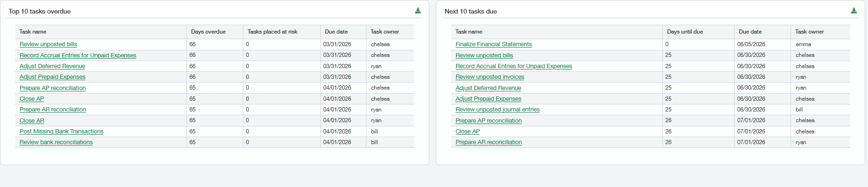
Task: Open Review unposted bills in Next 10 due
Action: (484, 55)
